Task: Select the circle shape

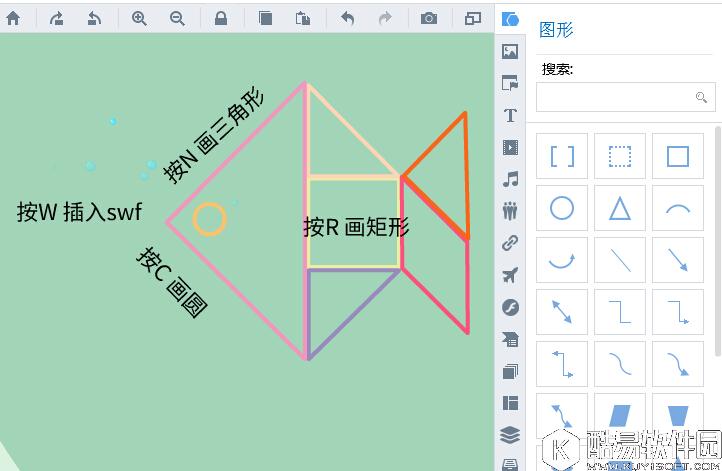Action: click(562, 208)
